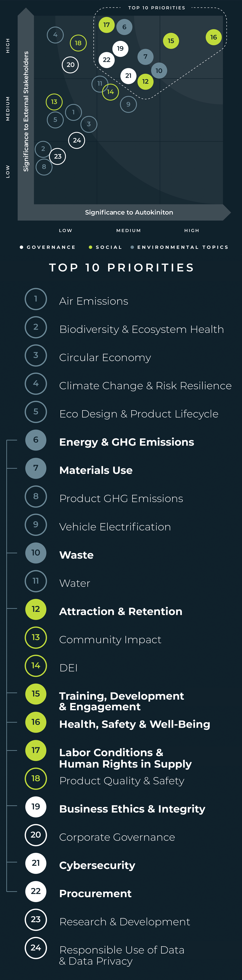This screenshot has width=242, height=980.
Task: Click the Significance to Autokiniton axis label
Action: [x=129, y=212]
